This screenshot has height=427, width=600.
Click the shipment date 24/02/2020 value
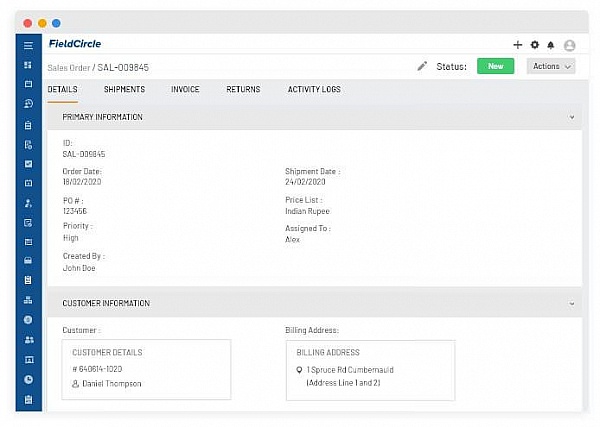tap(305, 182)
